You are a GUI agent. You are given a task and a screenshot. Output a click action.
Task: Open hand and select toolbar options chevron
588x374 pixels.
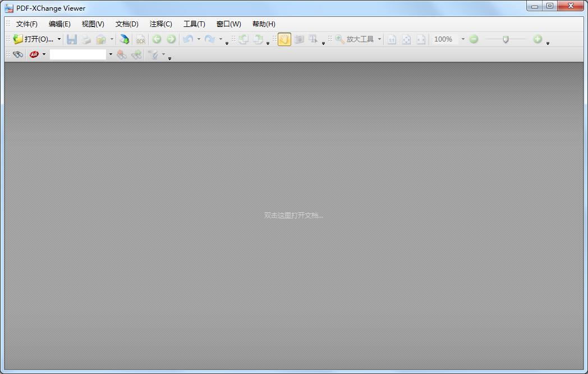click(x=323, y=44)
